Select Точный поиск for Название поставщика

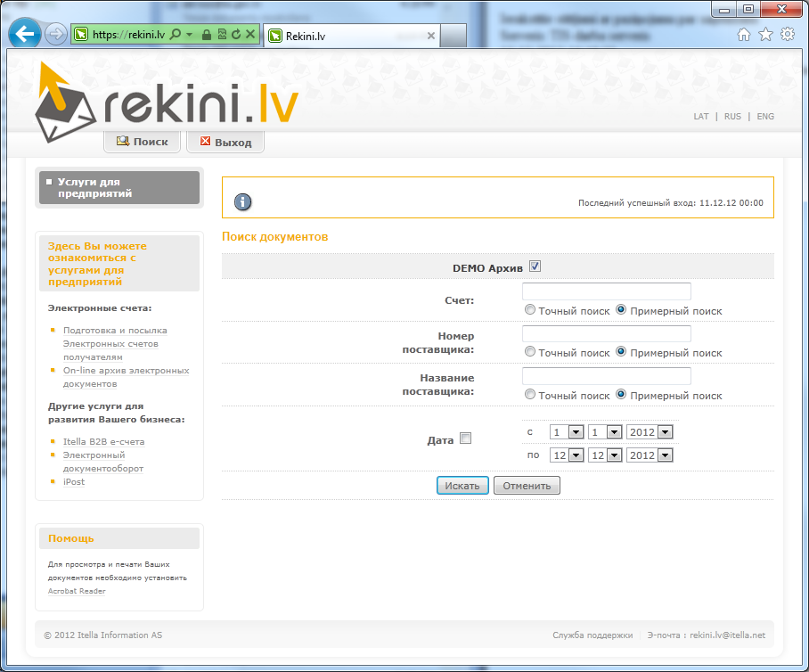coord(530,394)
